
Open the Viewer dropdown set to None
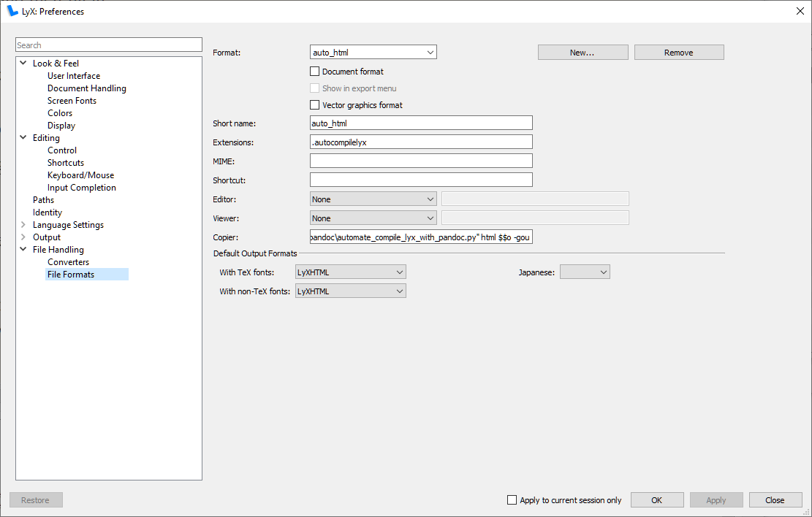coord(373,218)
